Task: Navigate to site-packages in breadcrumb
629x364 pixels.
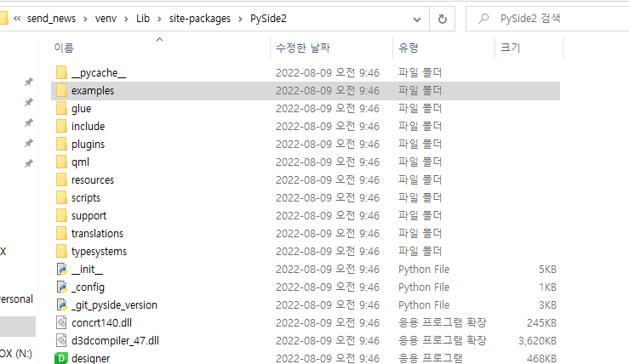Action: [200, 19]
